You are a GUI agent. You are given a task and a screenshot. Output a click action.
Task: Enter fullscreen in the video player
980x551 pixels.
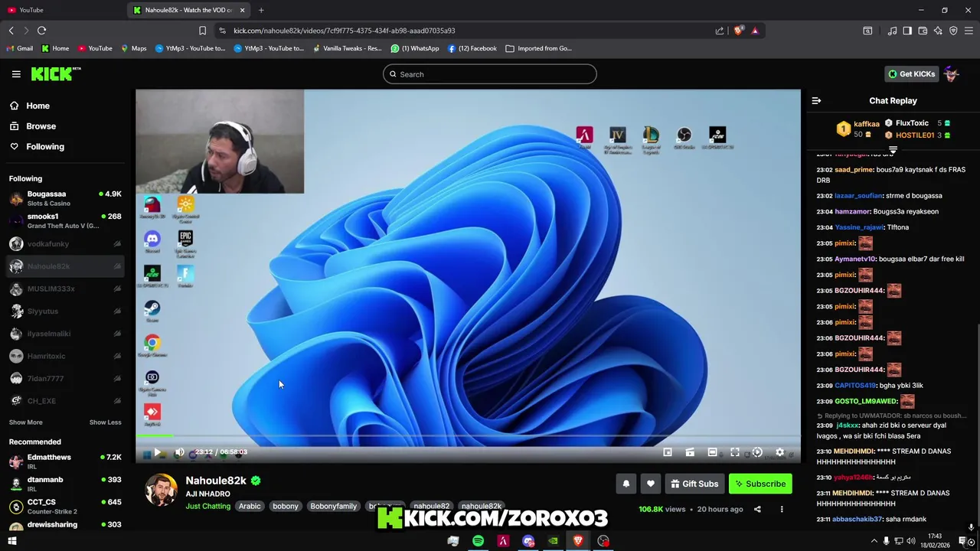[735, 452]
